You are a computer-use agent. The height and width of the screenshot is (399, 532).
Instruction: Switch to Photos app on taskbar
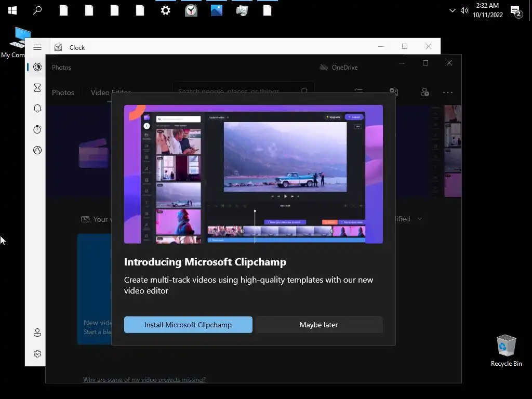[x=217, y=10]
